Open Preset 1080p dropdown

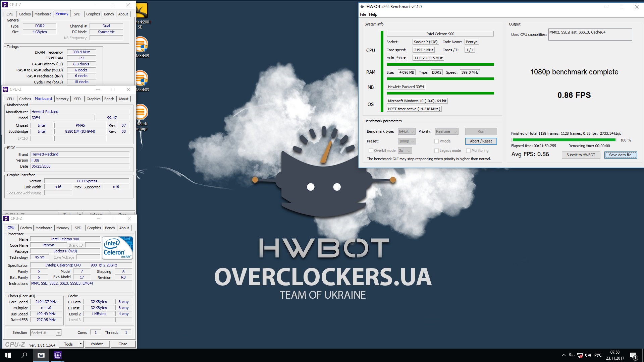point(407,141)
